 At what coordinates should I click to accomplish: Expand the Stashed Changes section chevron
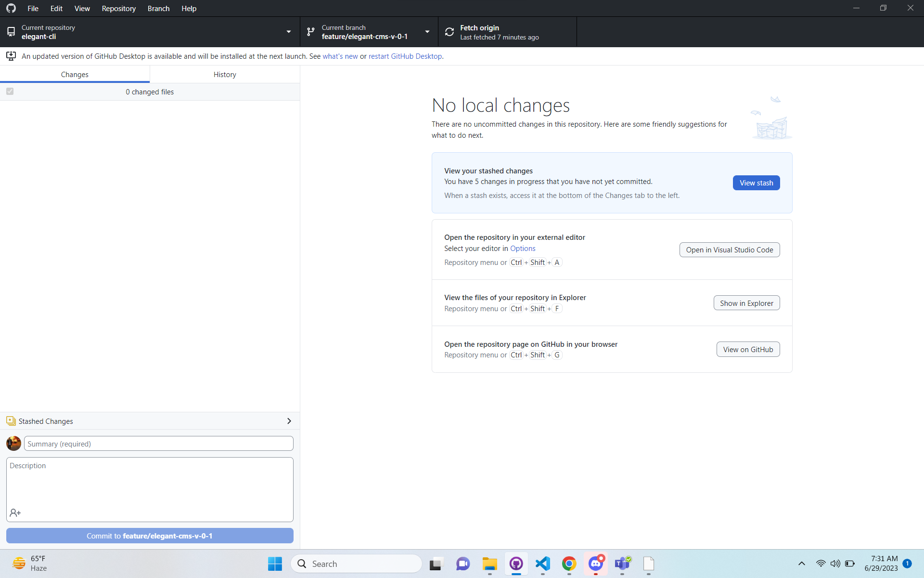click(289, 420)
